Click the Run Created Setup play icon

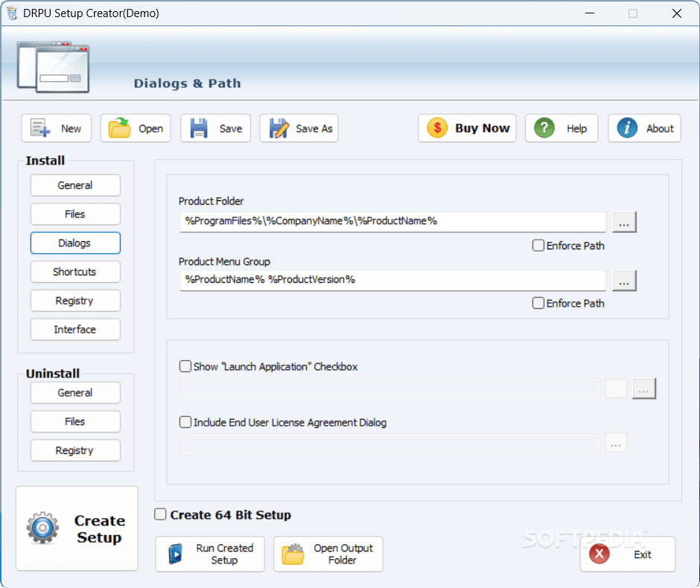pos(176,554)
